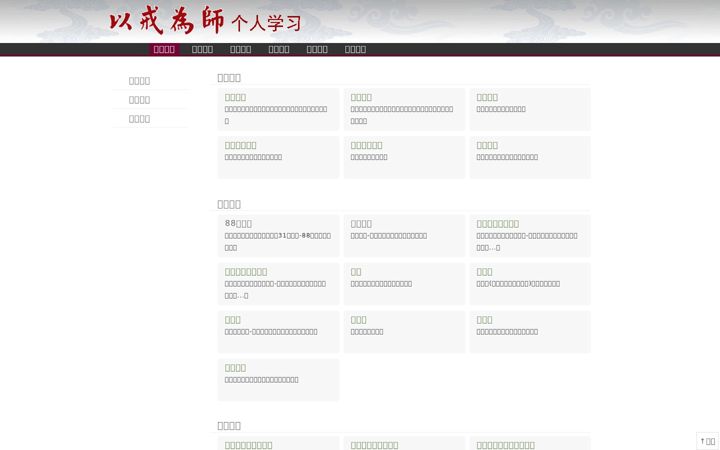Jump to the second left sidebar section link
Viewport: 720px width, 450px height.
tap(140, 100)
